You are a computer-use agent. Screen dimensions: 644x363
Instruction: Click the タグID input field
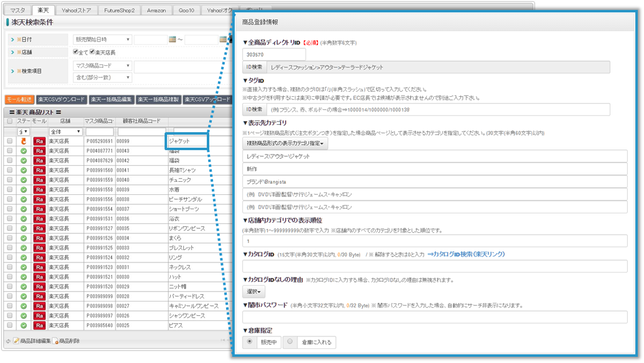point(438,110)
